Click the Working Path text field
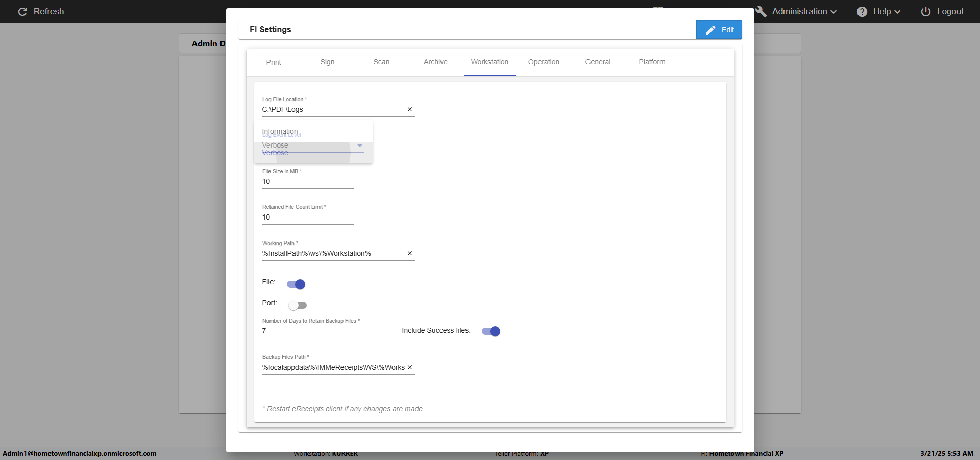 coord(333,253)
